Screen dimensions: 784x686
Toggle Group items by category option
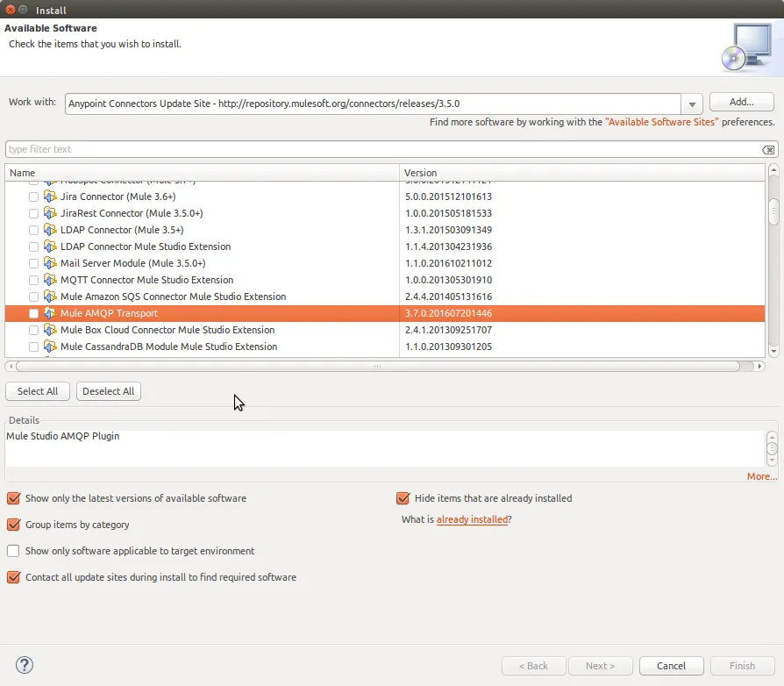pyautogui.click(x=13, y=525)
